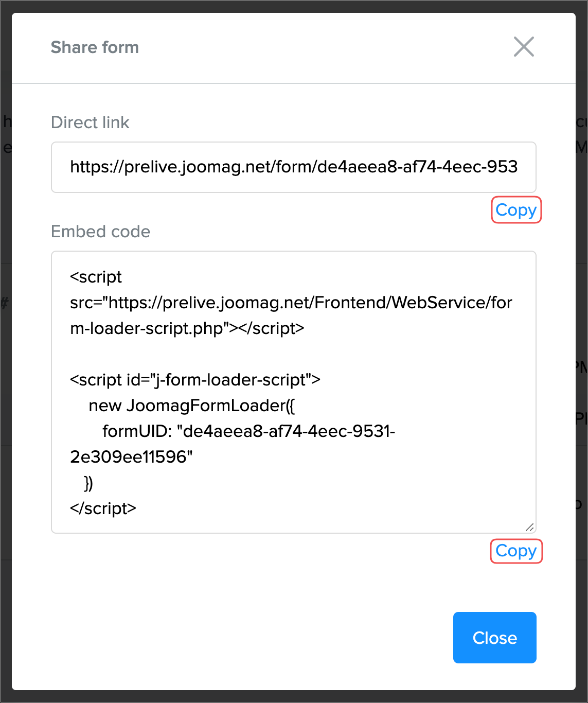Place cursor on first "<script" line
The height and width of the screenshot is (703, 588).
click(96, 277)
